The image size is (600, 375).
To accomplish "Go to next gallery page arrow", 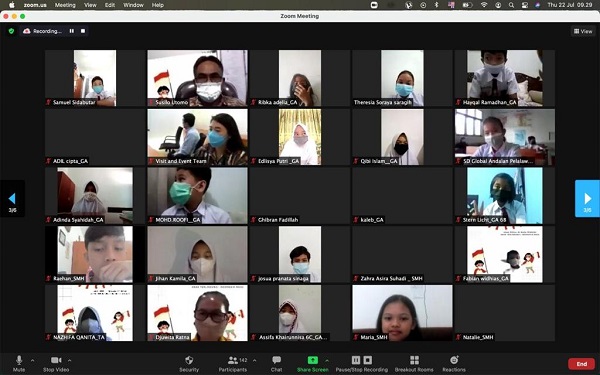I will coord(587,199).
